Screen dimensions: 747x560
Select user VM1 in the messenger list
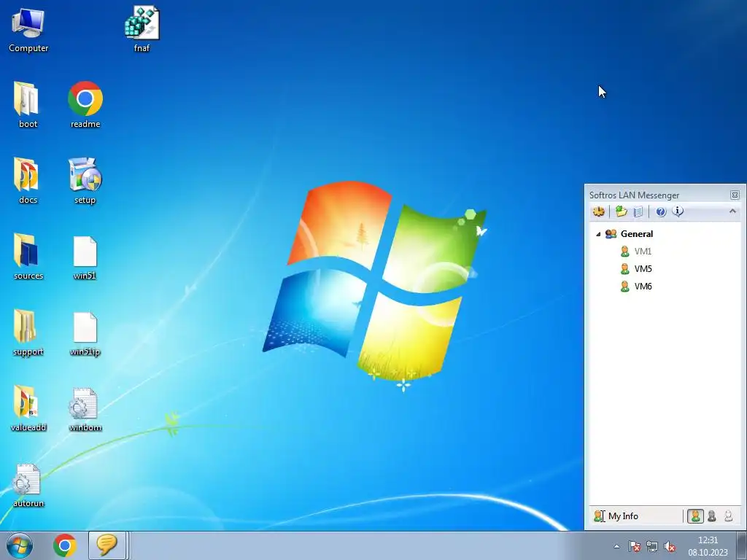[643, 252]
